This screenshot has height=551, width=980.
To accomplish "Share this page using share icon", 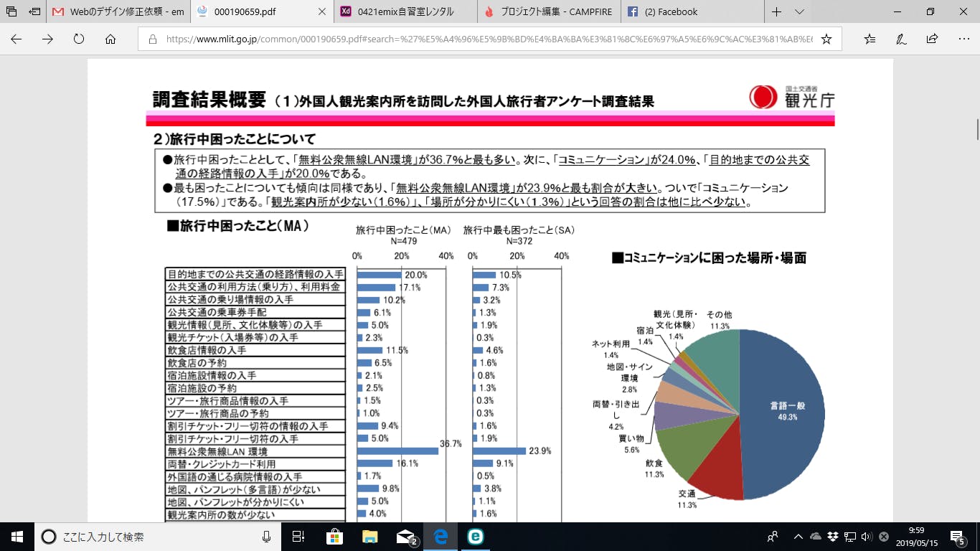I will coord(932,39).
